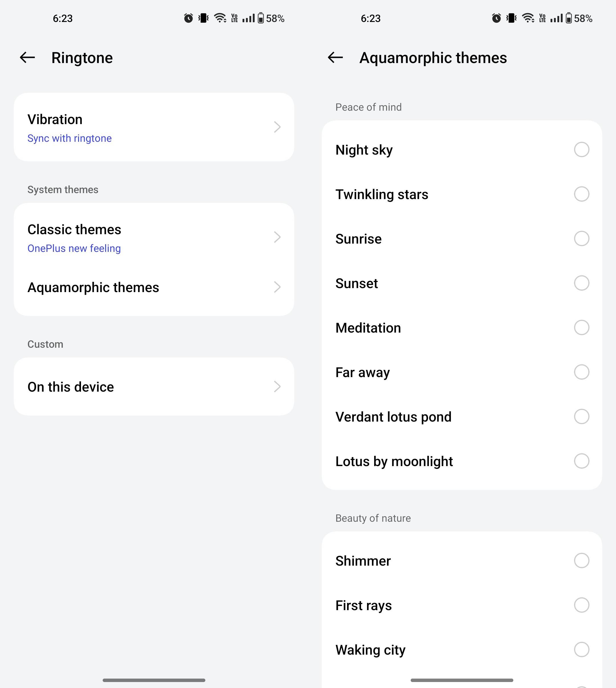This screenshot has height=688, width=616.
Task: Tap alarm icon in left status bar
Action: (189, 18)
